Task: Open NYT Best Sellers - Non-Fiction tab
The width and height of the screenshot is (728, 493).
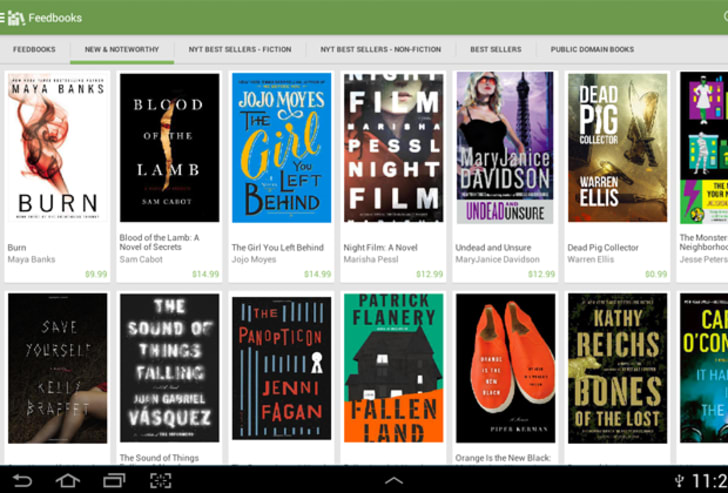Action: point(381,49)
